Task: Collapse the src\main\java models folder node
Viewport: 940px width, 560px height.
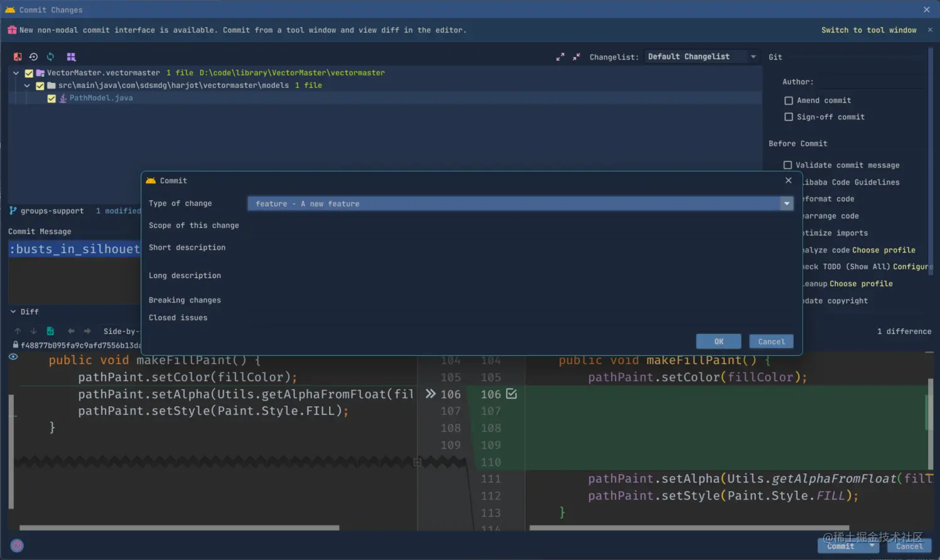Action: pos(27,85)
